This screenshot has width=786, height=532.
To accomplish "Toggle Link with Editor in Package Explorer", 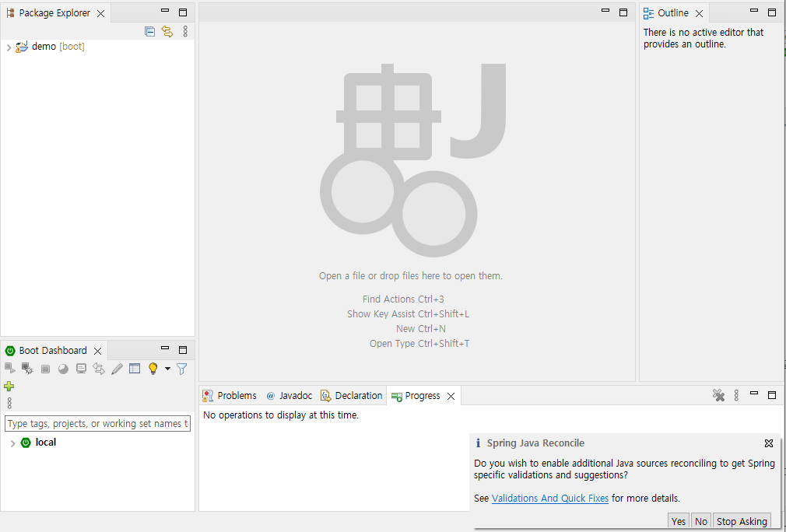I will [x=167, y=32].
